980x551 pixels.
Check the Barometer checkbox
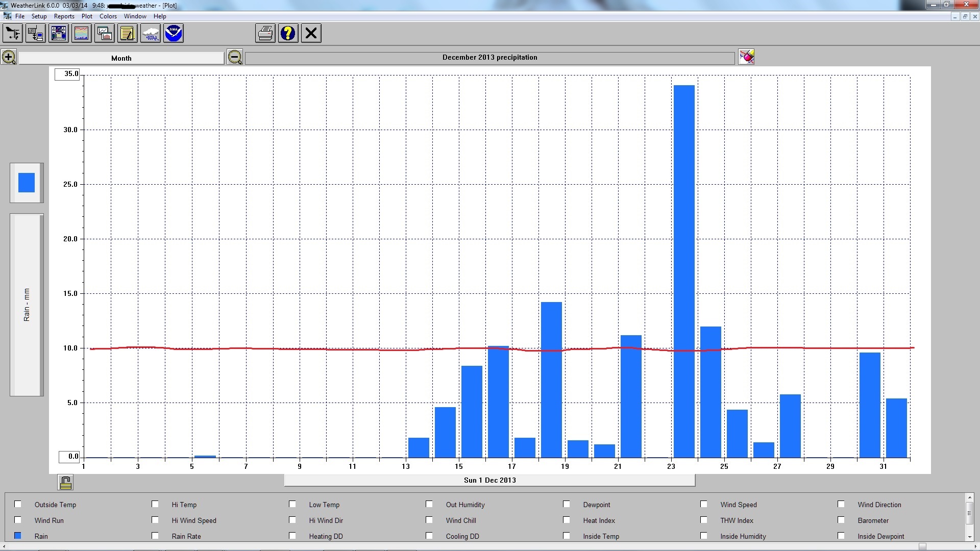click(841, 520)
